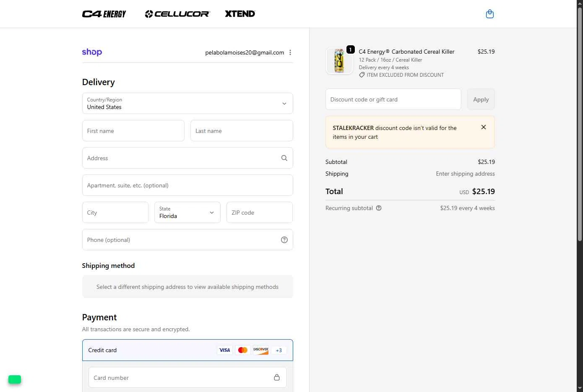Viewport: 583px width, 392px height.
Task: Click the email pelabolamoises20@gmail.com
Action: (x=245, y=52)
